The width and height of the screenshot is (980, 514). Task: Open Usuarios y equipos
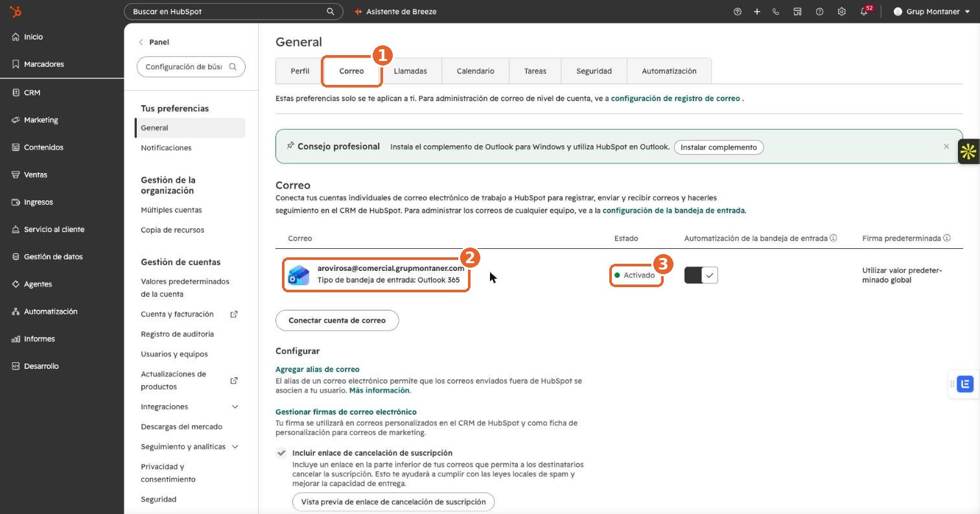174,355
